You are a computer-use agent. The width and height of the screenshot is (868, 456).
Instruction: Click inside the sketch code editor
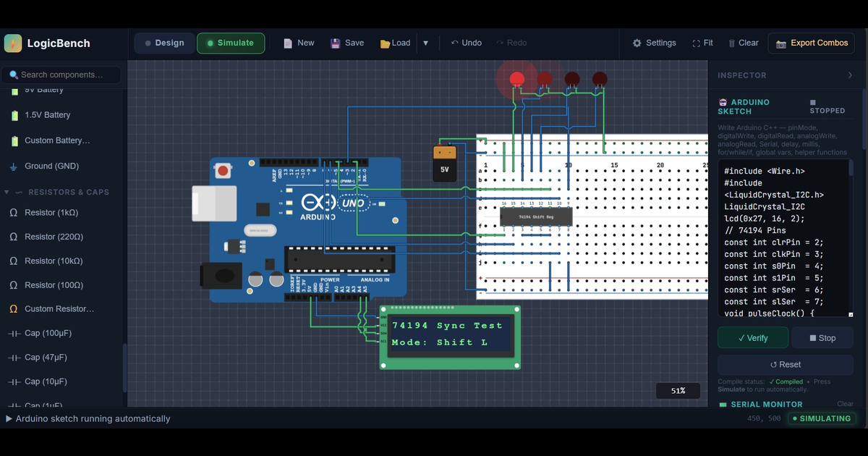(783, 238)
